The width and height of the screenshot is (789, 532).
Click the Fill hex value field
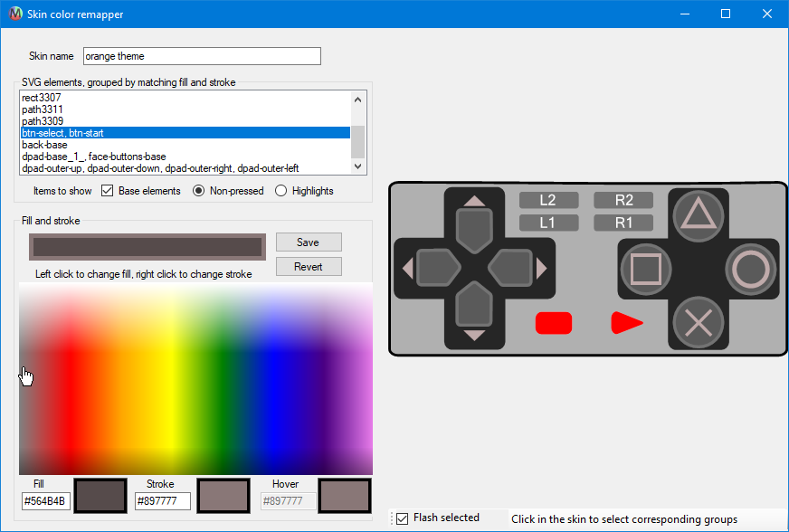[46, 501]
